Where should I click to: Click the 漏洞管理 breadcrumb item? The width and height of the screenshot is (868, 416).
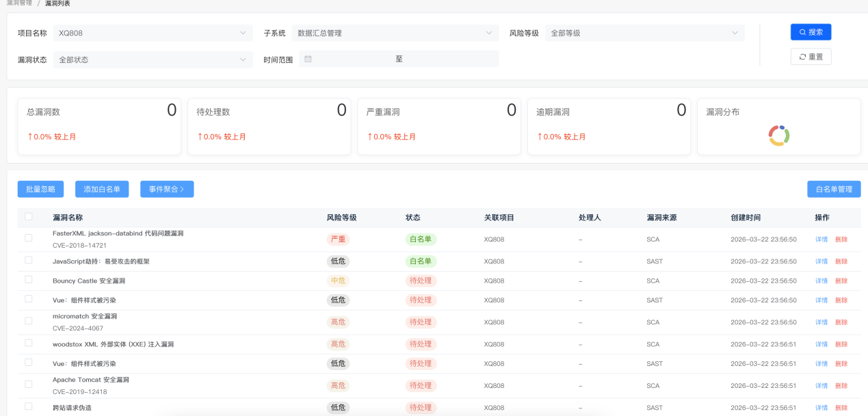[x=19, y=3]
